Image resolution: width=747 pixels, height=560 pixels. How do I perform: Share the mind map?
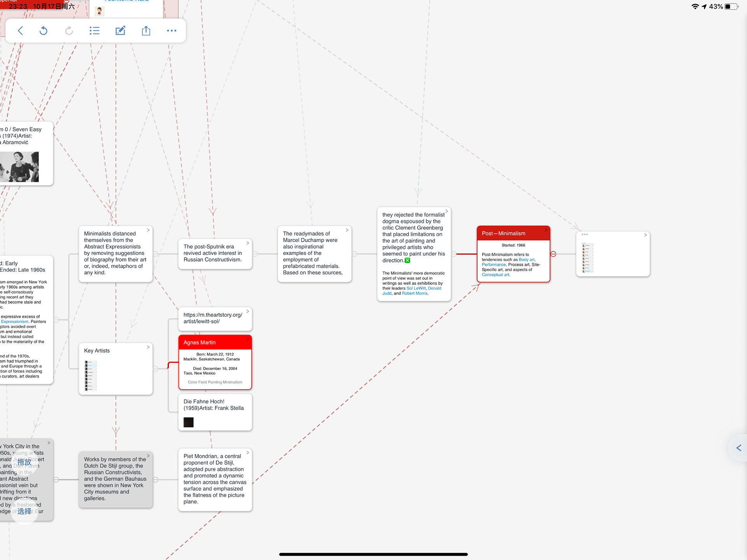(146, 31)
